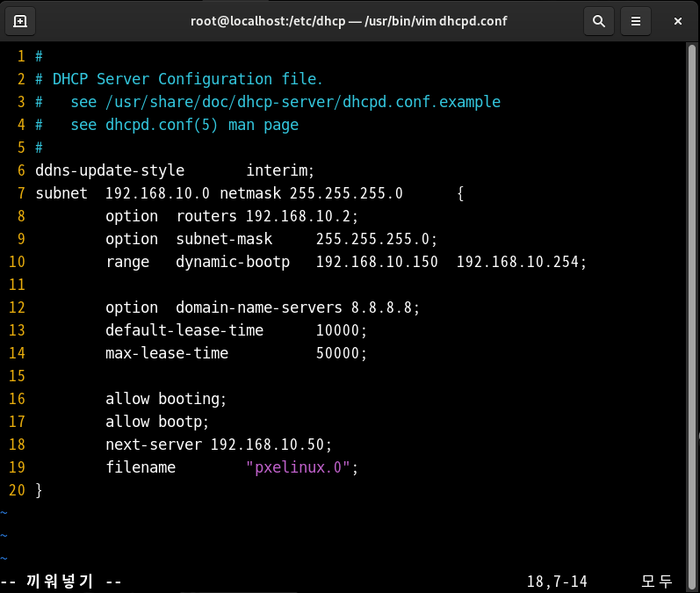
Task: Click lease value 50000;
Action: pyautogui.click(x=342, y=353)
